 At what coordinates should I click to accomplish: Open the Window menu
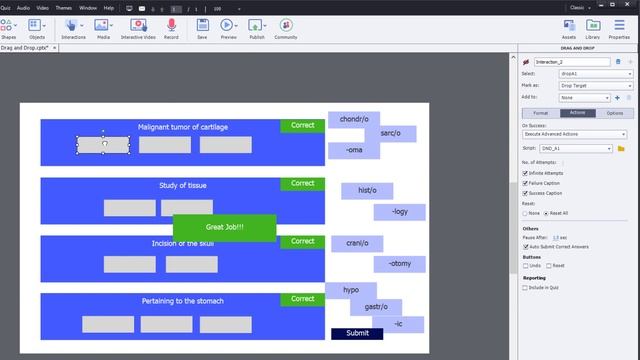(88, 8)
